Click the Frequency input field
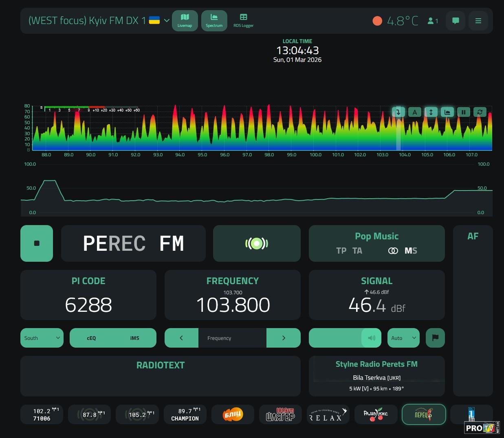Viewport: 504px width, 438px height. point(232,338)
